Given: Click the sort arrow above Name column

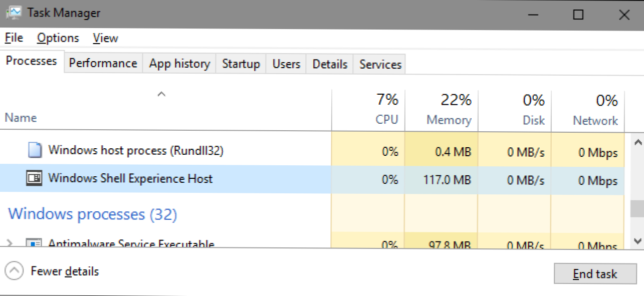Looking at the screenshot, I should 161,94.
